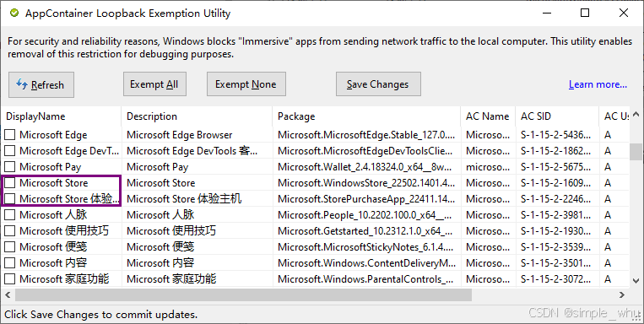Click the list scroll-down arrow
The image size is (644, 324).
pyautogui.click(x=636, y=281)
